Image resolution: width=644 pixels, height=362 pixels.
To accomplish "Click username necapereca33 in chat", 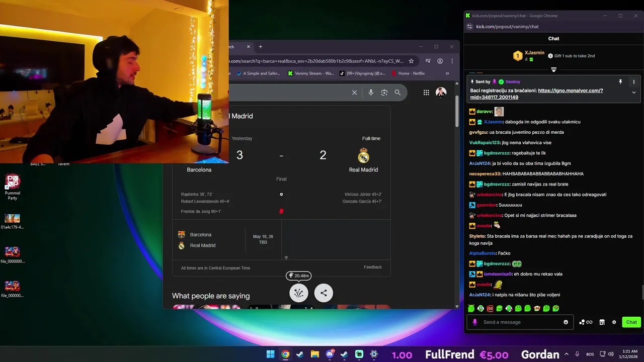I will (485, 173).
